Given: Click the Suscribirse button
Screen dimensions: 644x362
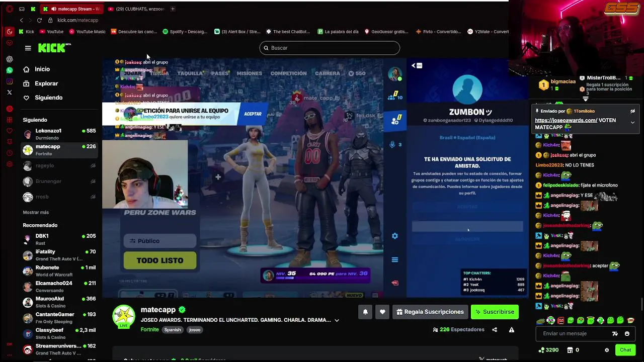Looking at the screenshot, I should tap(495, 312).
